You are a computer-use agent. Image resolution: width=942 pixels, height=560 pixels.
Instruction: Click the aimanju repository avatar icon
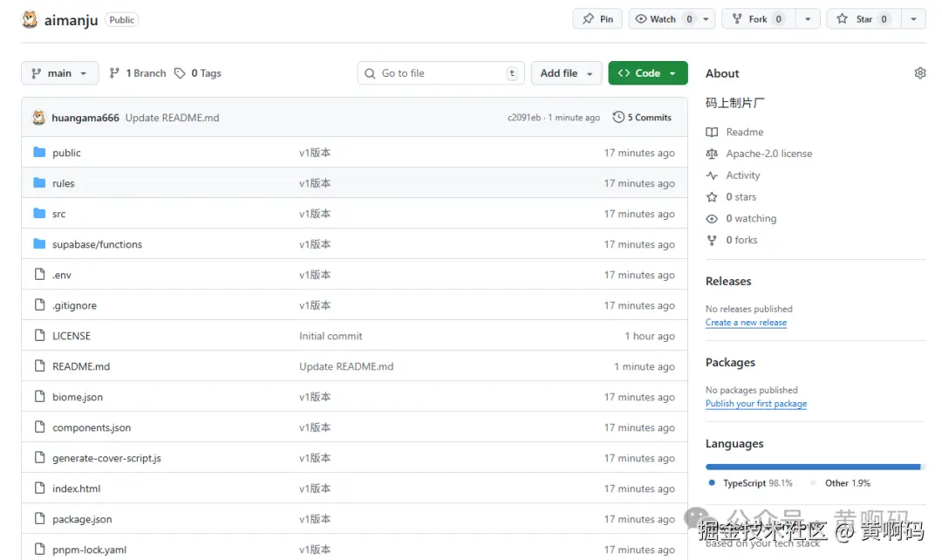[29, 20]
